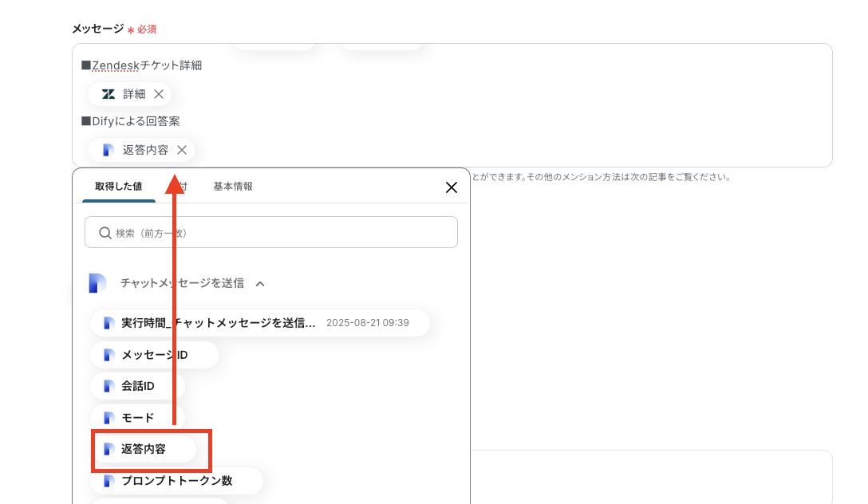Close the value picker panel with X

(452, 187)
